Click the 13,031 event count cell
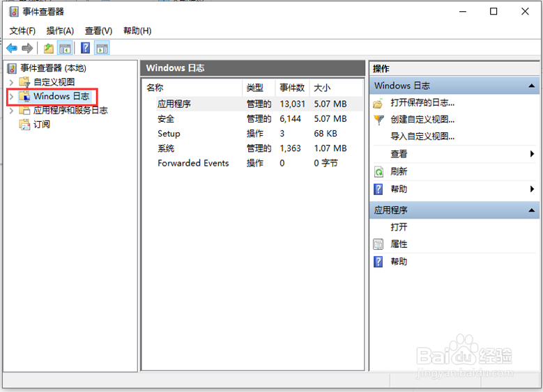 (292, 104)
